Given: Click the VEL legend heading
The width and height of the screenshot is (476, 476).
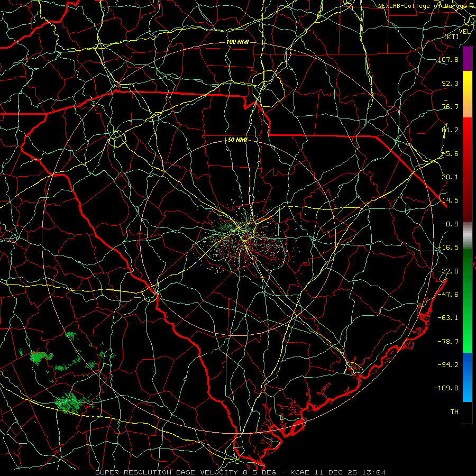Looking at the screenshot, I should (464, 32).
